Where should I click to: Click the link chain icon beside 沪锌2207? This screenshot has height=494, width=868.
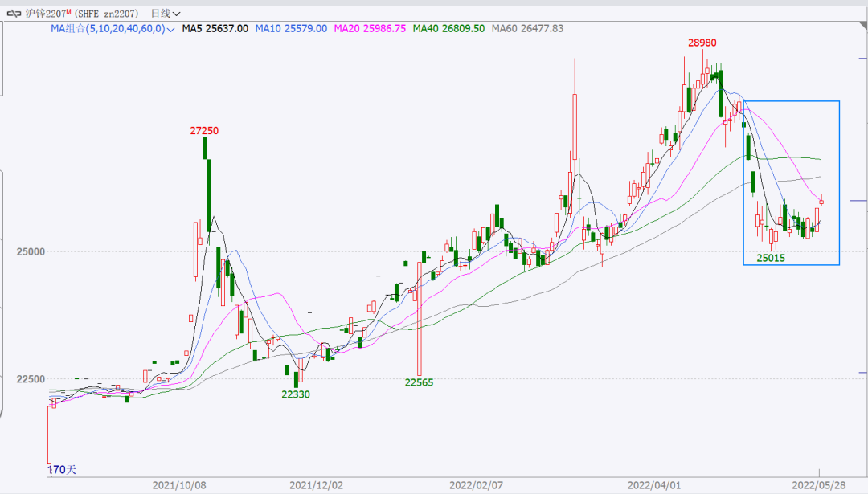pos(14,13)
